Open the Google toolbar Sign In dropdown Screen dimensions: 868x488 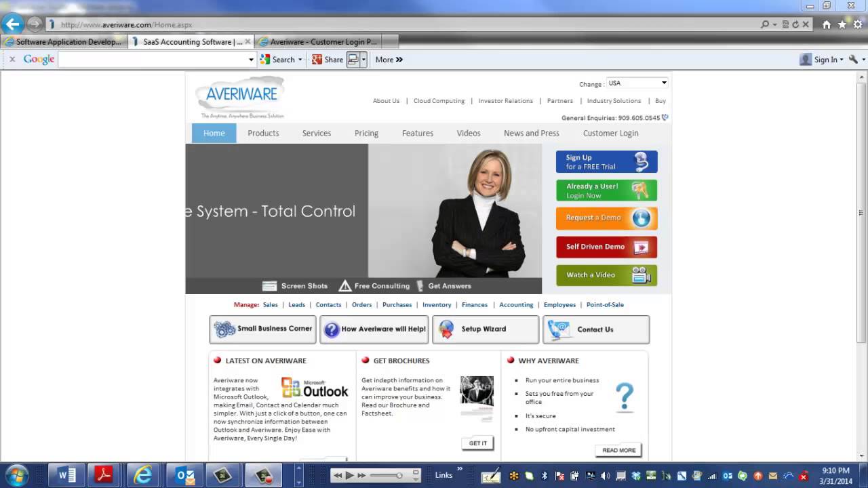click(821, 60)
